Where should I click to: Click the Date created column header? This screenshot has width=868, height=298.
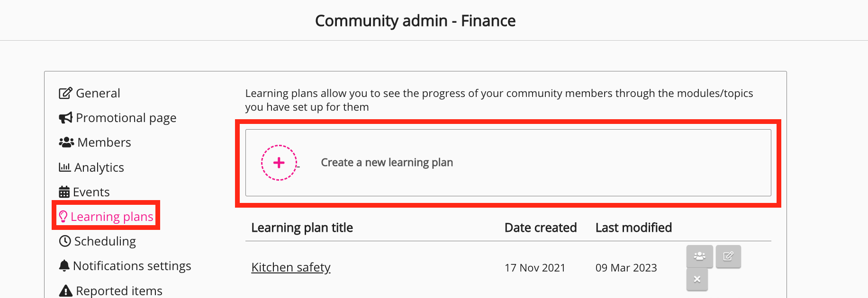[540, 228]
